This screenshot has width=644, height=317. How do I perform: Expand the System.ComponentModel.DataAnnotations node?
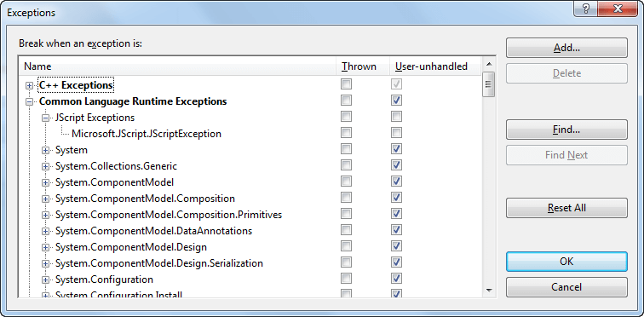click(46, 231)
